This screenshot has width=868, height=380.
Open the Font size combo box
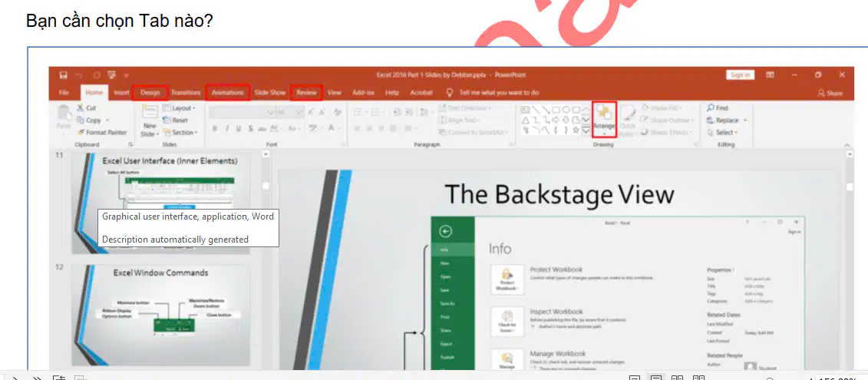click(x=289, y=112)
